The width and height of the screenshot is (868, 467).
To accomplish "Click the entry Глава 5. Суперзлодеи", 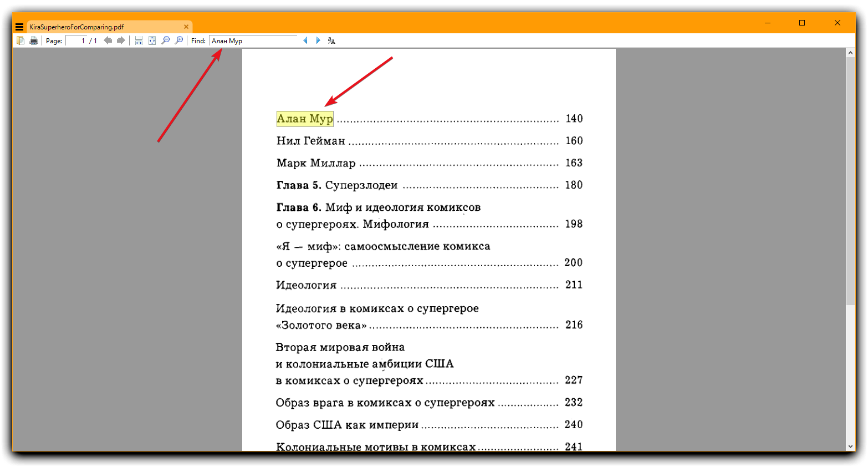I will pos(337,185).
